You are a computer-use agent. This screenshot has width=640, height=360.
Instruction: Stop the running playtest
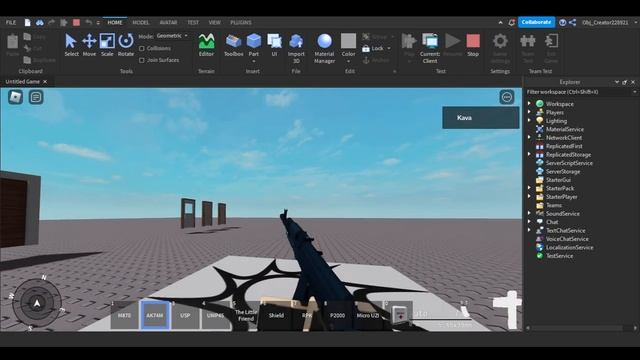pyautogui.click(x=473, y=45)
